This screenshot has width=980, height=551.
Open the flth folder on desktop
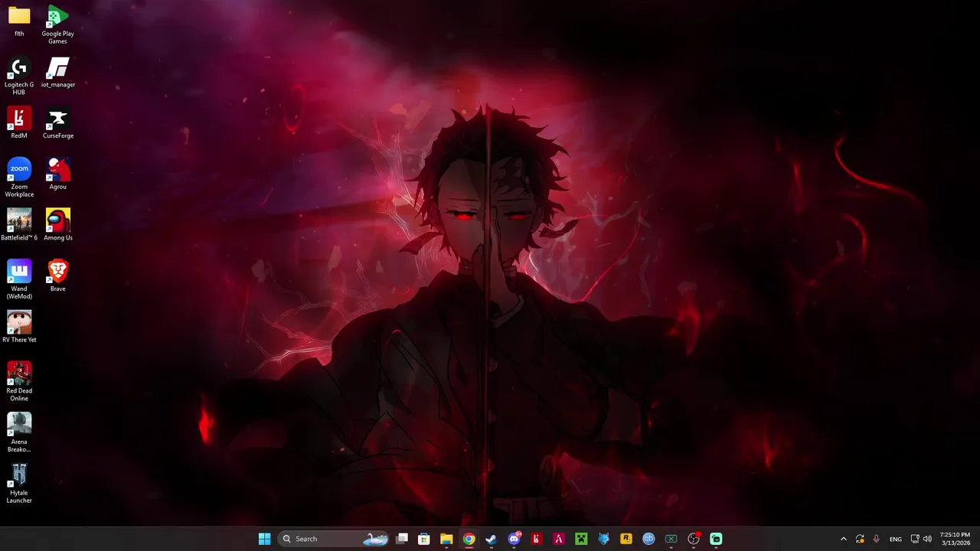click(x=19, y=21)
